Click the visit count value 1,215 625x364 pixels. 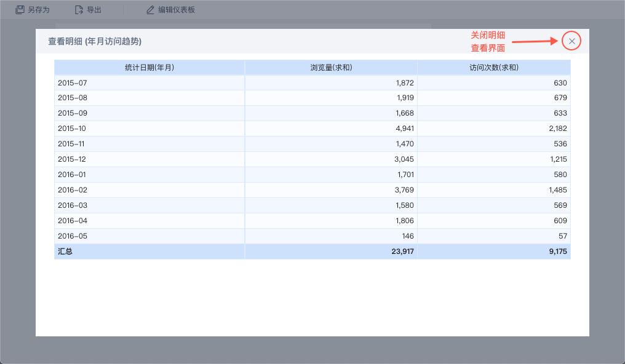click(x=559, y=159)
